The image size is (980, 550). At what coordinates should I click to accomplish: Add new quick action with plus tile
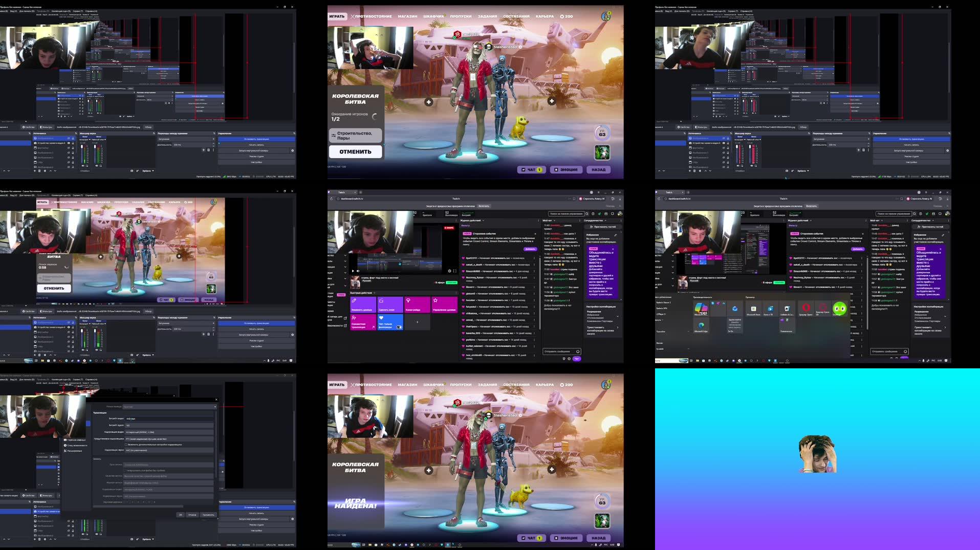point(417,322)
